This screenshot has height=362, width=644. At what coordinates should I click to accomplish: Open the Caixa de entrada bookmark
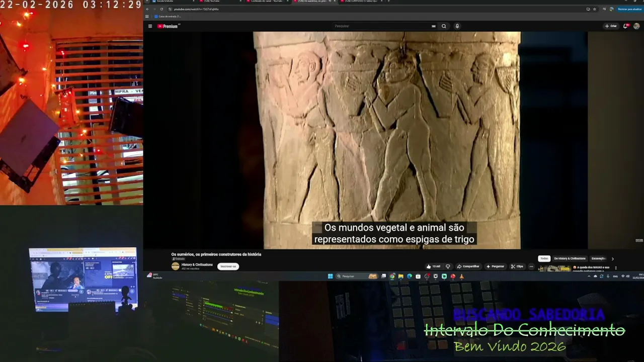coord(168,17)
